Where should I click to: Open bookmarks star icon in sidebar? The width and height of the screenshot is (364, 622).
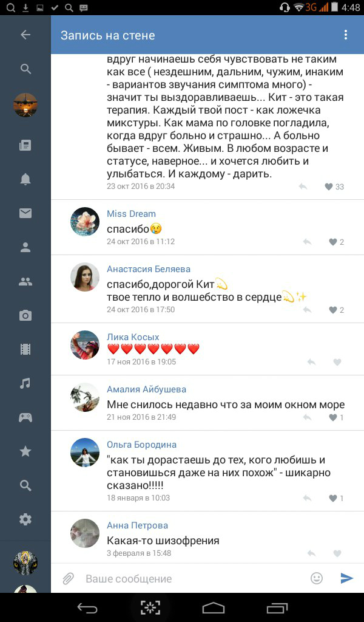(x=25, y=451)
